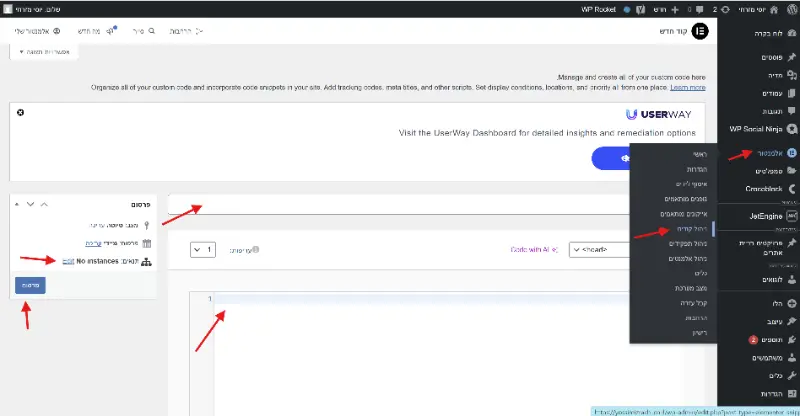Open Pages 'עמודים' in sidebar
Image resolution: width=800 pixels, height=416 pixels.
click(x=774, y=93)
